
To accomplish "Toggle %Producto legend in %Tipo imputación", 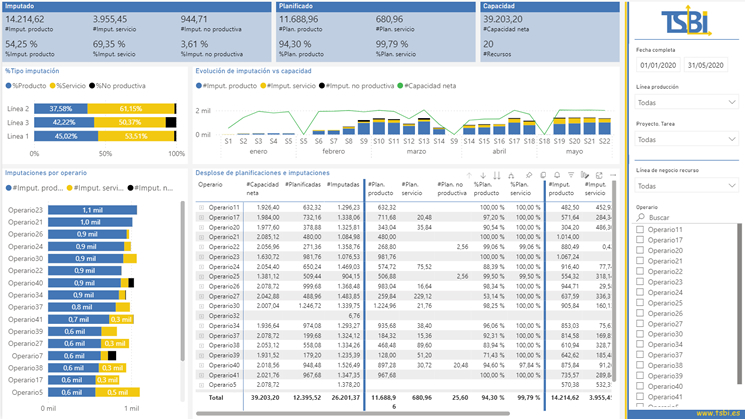I will point(26,86).
